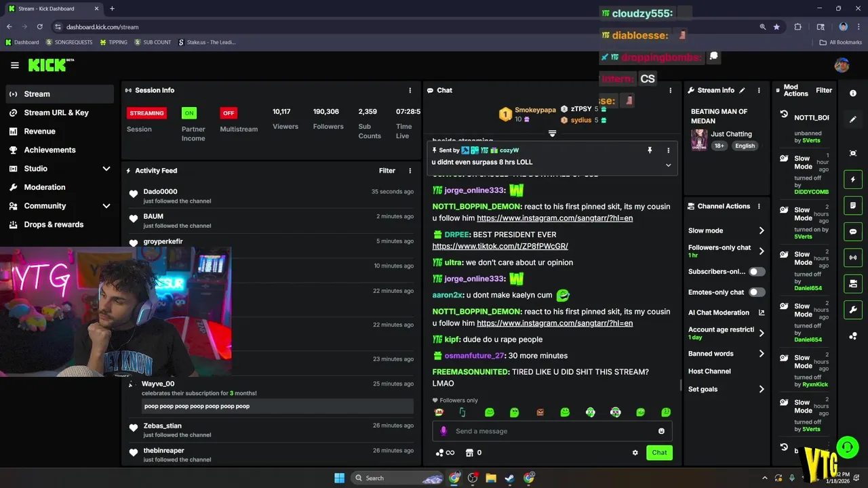Click the document icon in right toolbar

(853, 205)
